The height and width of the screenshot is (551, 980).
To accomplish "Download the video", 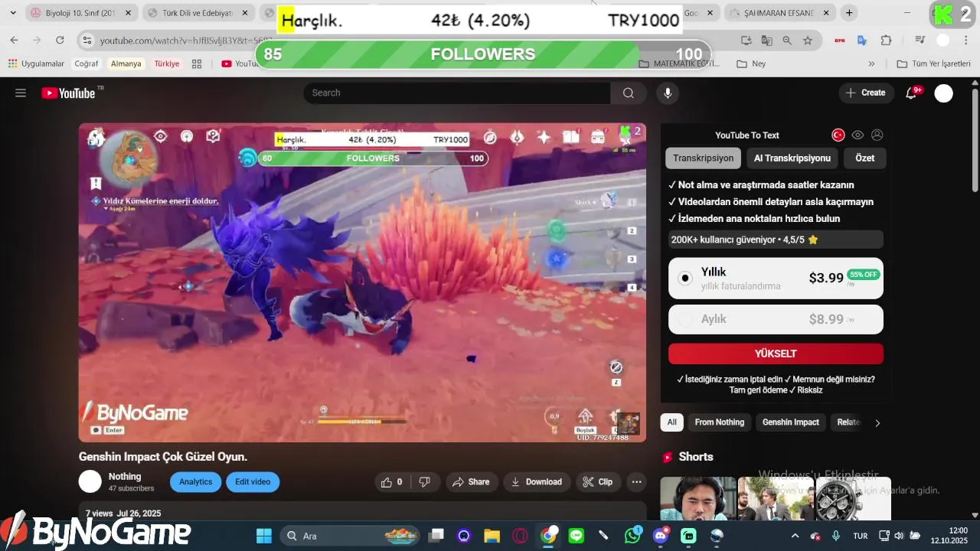I will click(537, 482).
